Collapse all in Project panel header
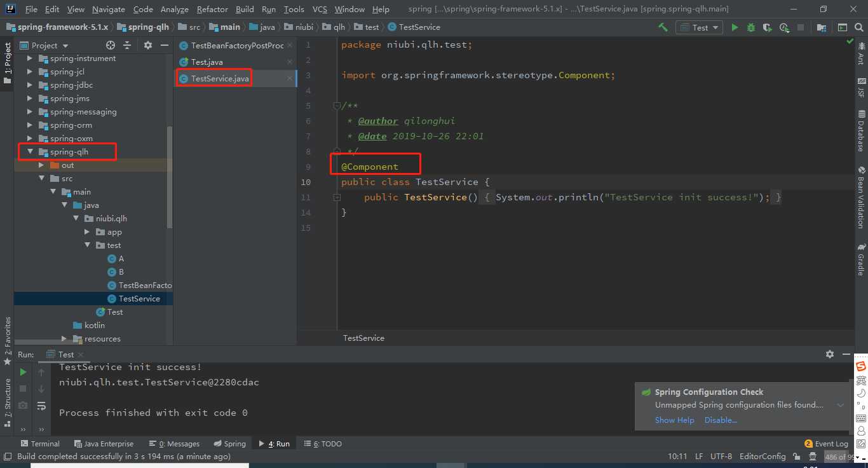The image size is (868, 468). coord(127,45)
